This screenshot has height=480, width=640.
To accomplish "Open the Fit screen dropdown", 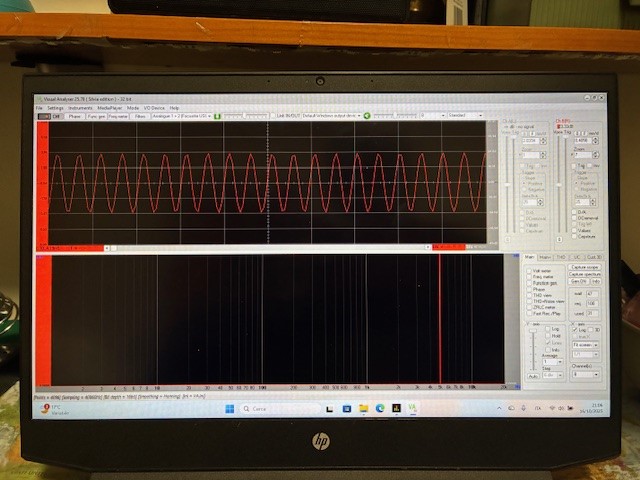I will pos(586,345).
